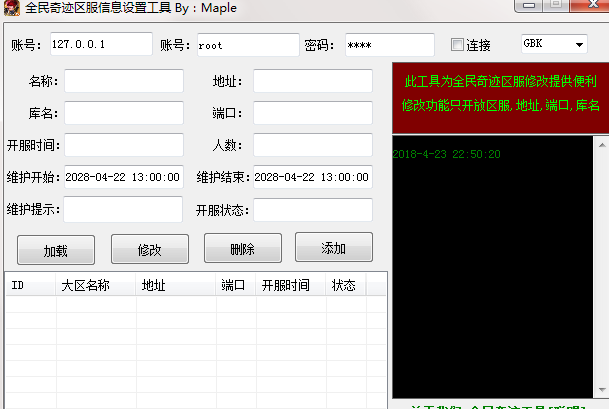Screen dimensions: 609x409
Task: Click the 人数 input field
Action: pyautogui.click(x=313, y=145)
